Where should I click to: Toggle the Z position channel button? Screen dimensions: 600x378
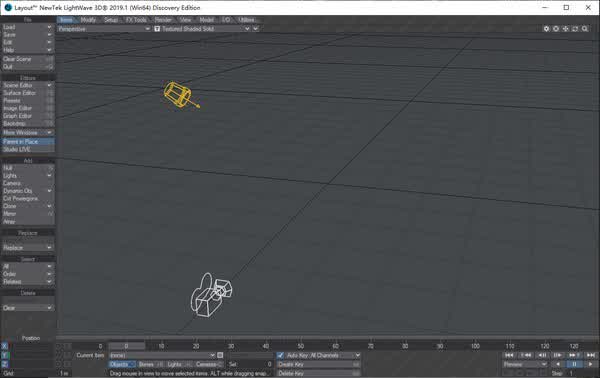[x=5, y=364]
